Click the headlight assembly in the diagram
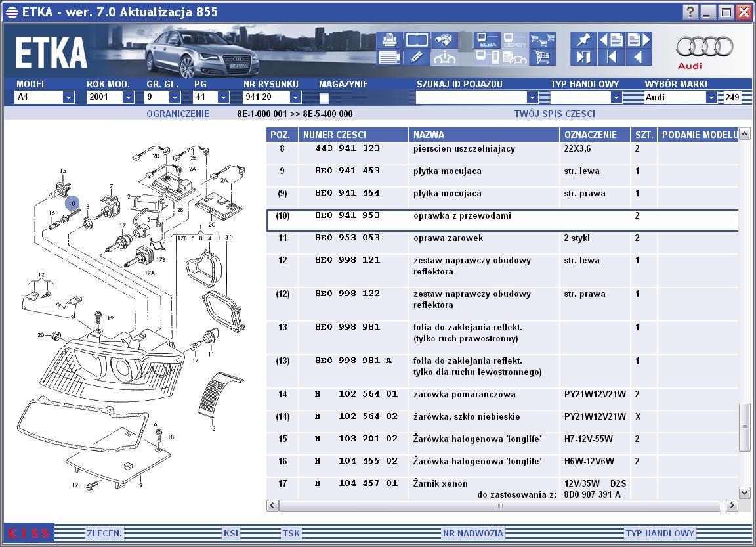The height and width of the screenshot is (547, 756). 112,365
